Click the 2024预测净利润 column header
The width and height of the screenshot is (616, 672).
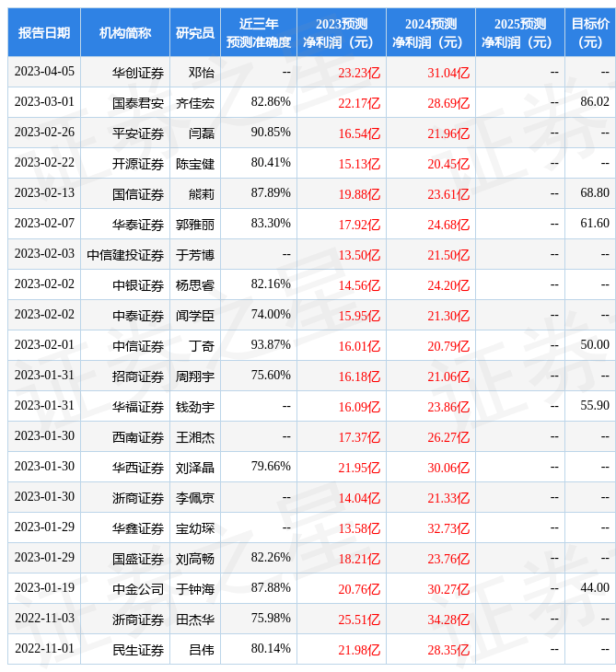click(431, 32)
